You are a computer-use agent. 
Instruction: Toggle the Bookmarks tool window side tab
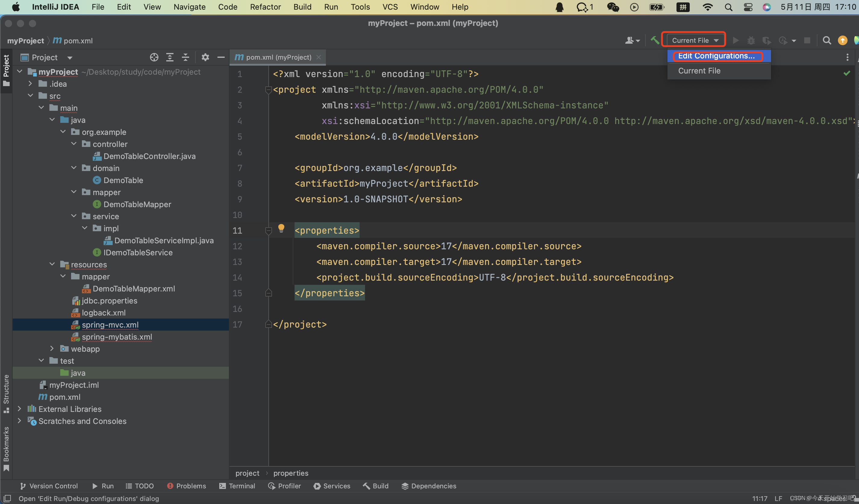click(6, 449)
